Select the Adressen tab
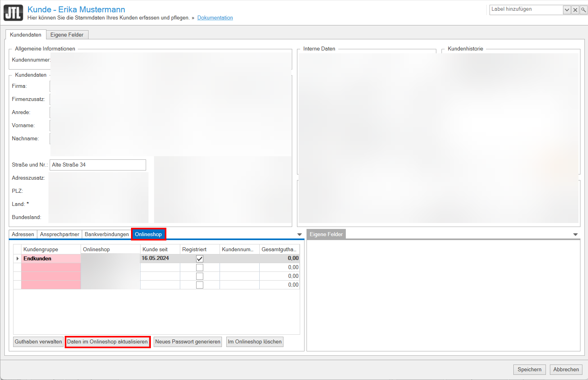Viewport: 588px width, 380px height. [x=23, y=235]
